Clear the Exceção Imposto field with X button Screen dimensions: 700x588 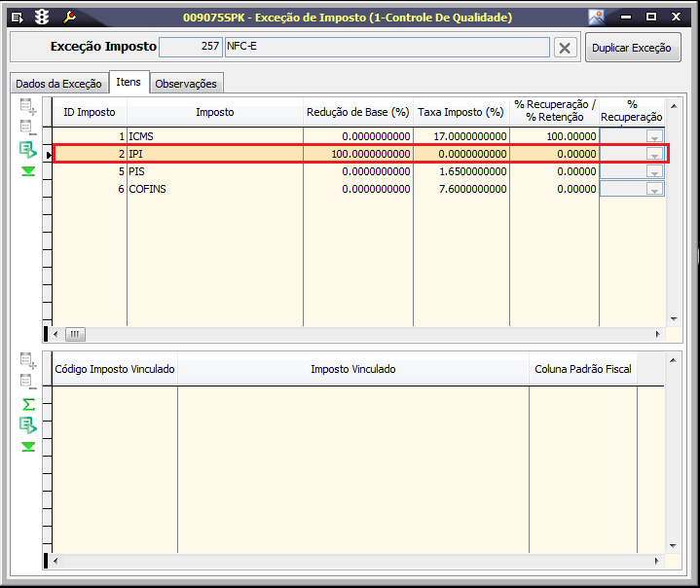565,48
